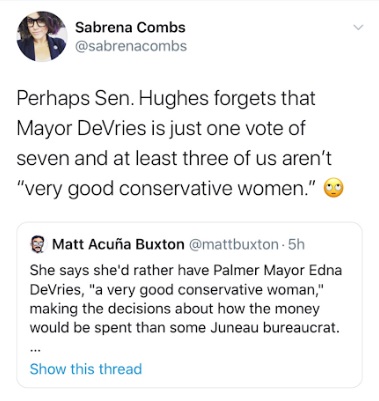Visit the @mattbuxton handle
379x401 pixels.
[x=234, y=244]
